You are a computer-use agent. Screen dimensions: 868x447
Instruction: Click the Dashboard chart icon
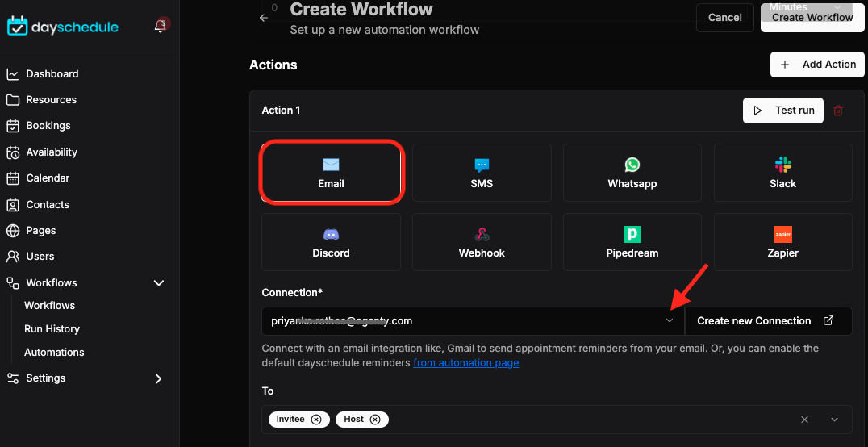click(x=13, y=73)
